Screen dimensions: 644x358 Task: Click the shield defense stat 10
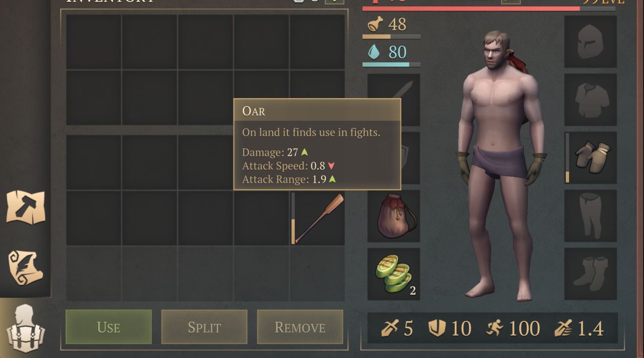449,328
